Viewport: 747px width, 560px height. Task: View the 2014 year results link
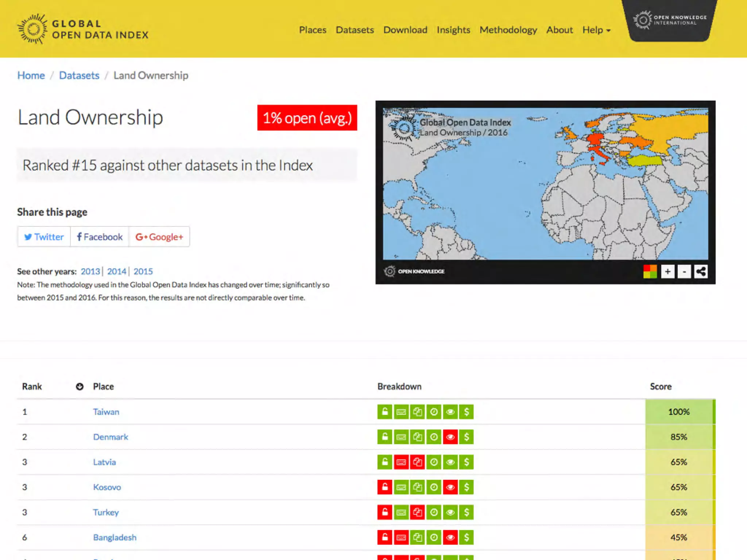click(x=116, y=272)
